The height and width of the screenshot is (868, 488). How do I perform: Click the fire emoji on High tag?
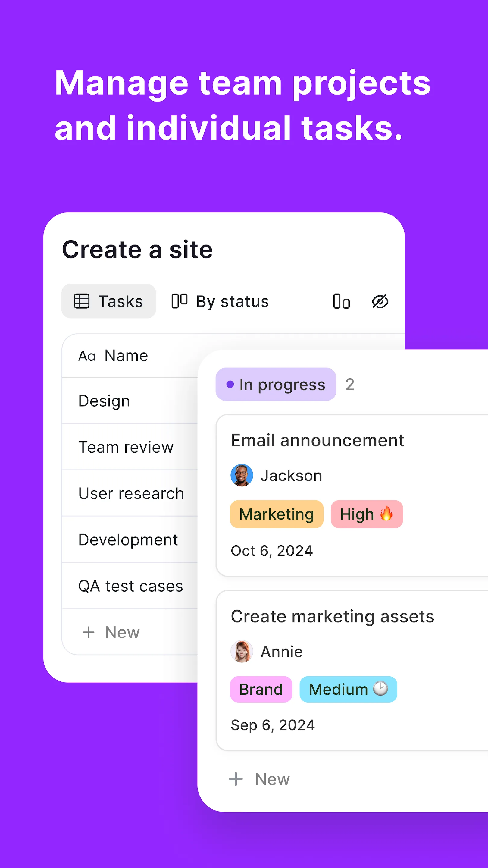point(386,513)
